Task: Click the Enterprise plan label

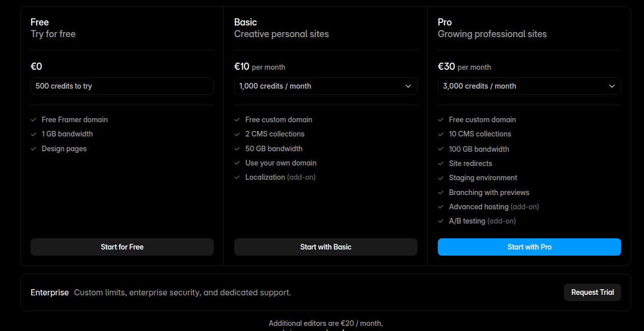Action: 49,292
